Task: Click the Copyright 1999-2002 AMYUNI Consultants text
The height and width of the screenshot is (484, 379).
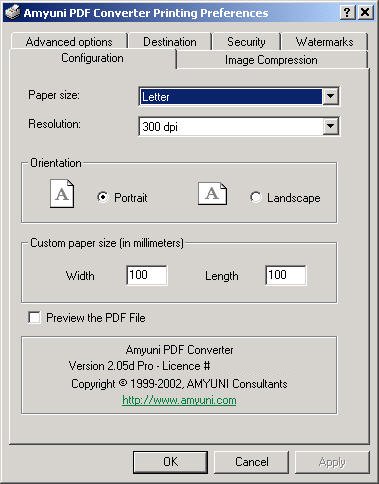Action: 179,384
